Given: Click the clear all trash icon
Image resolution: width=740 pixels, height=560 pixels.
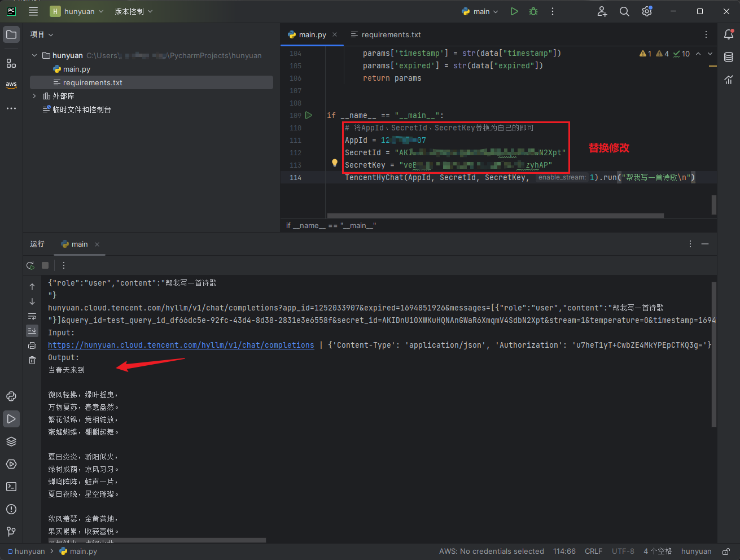Looking at the screenshot, I should pyautogui.click(x=32, y=360).
